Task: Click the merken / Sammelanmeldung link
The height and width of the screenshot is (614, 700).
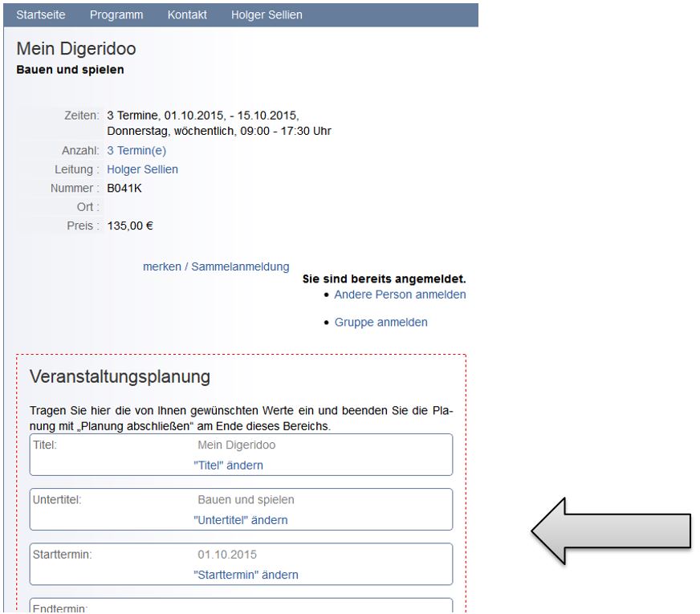Action: click(216, 266)
